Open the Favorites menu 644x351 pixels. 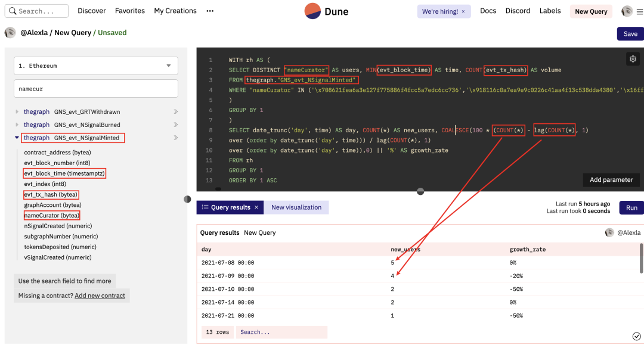point(130,11)
